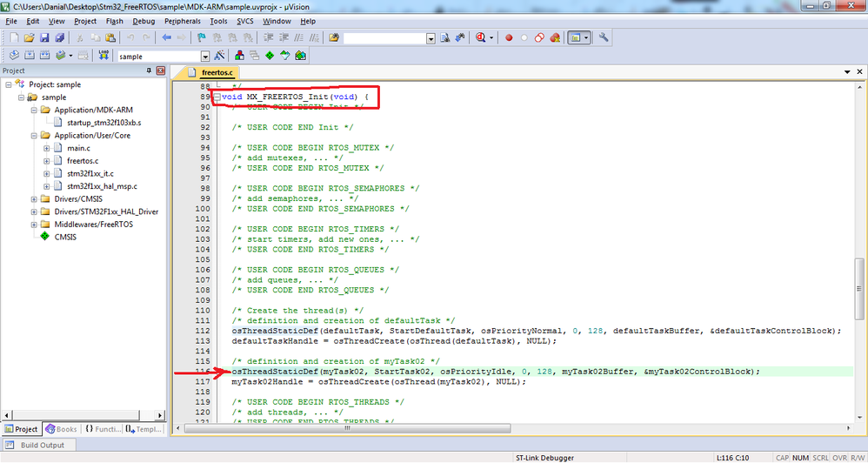Click the Open file toolbar icon
Image resolution: width=868 pixels, height=463 pixels.
(x=30, y=37)
